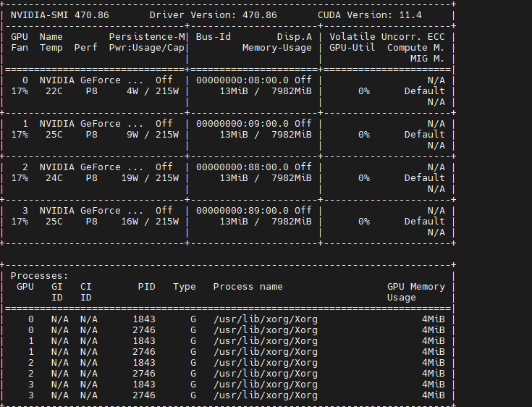532x407 pixels.
Task: Click the 16W / 215W power reading
Action: click(150, 222)
